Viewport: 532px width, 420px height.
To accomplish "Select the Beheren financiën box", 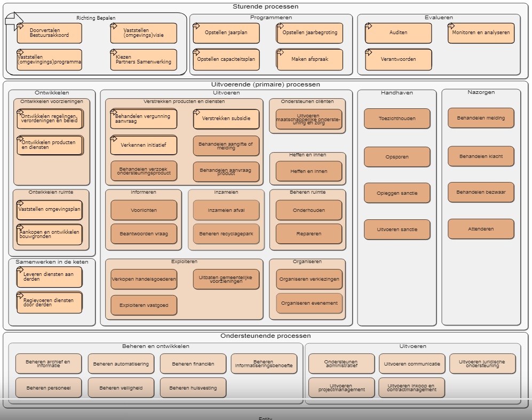I will [193, 363].
